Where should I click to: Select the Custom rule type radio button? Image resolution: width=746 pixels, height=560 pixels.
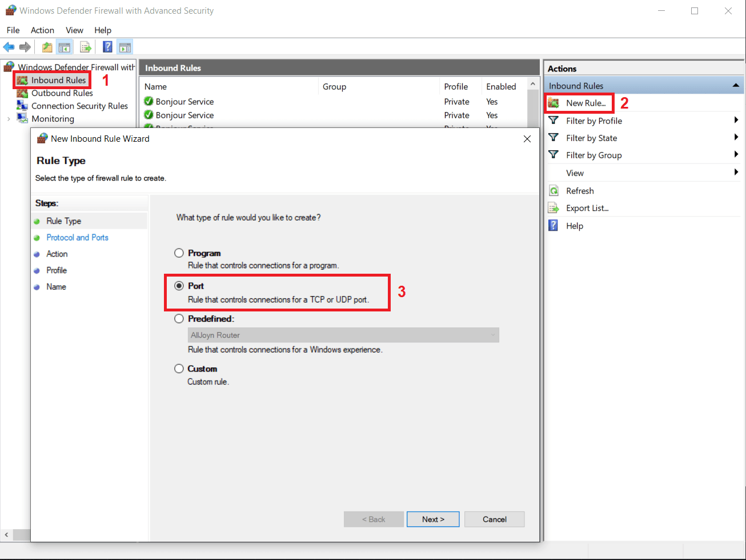(x=179, y=369)
